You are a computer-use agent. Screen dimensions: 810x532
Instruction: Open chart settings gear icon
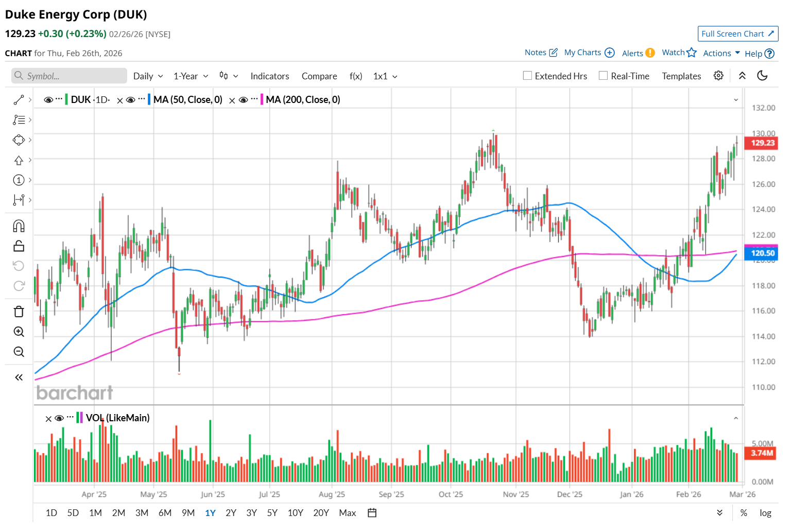(718, 76)
